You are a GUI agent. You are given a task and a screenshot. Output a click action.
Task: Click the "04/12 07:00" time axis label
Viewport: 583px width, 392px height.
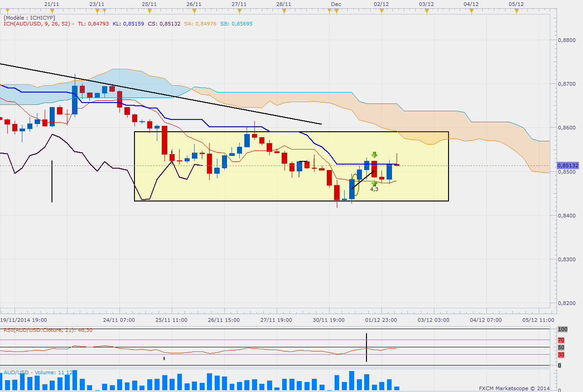point(486,320)
